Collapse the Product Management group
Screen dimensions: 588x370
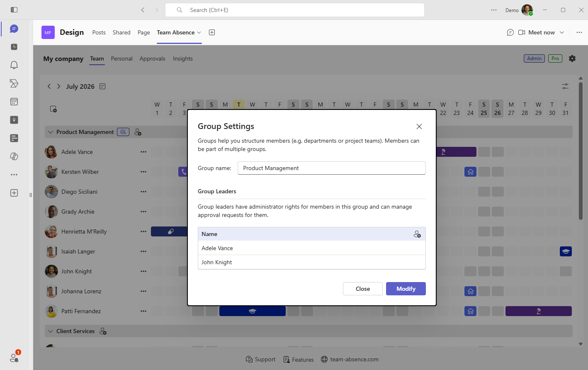51,132
